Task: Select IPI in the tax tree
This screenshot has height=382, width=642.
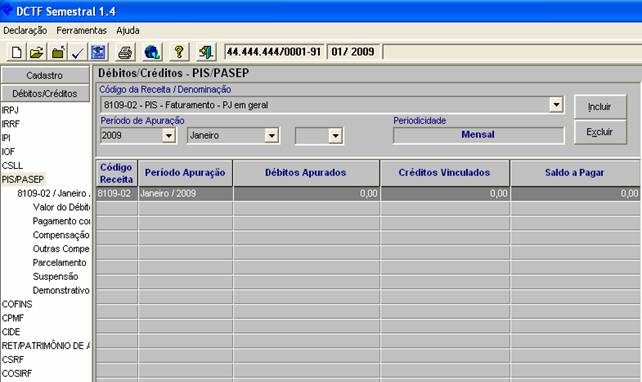Action: (x=6, y=138)
